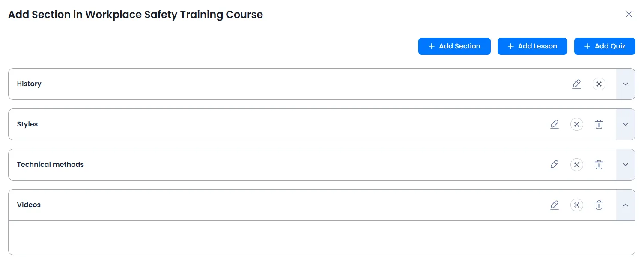Click the move handle for Videos
The image size is (644, 265).
[576, 205]
